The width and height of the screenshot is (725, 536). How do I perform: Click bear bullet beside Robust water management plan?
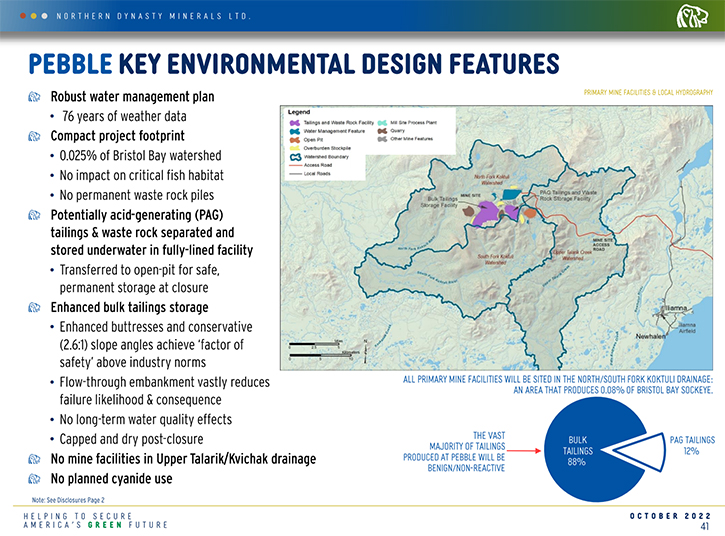[x=34, y=97]
